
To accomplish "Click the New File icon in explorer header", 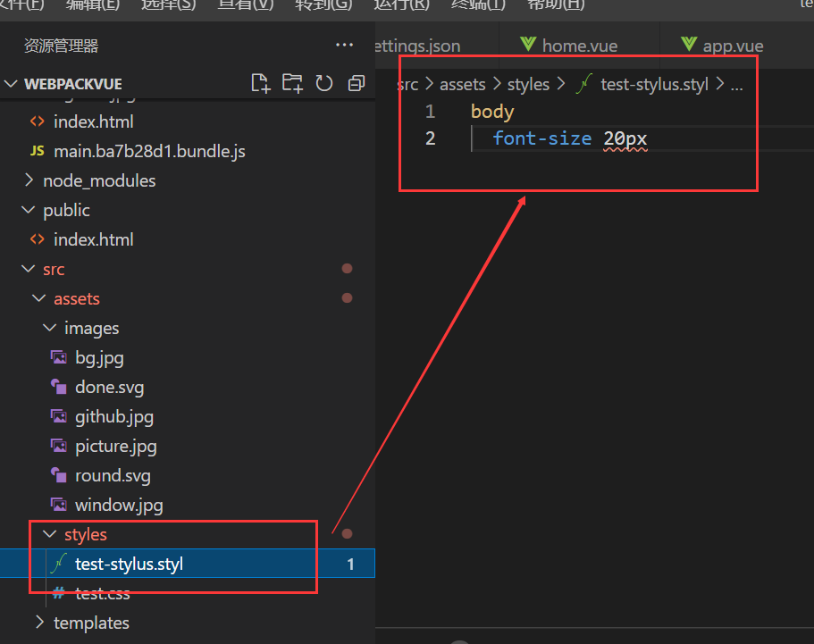I will tap(261, 84).
